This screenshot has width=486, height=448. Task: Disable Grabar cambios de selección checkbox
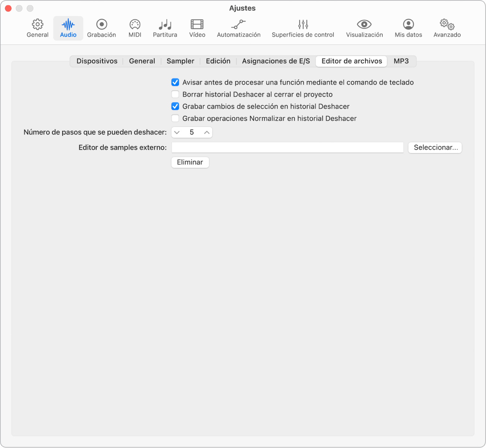click(x=175, y=106)
